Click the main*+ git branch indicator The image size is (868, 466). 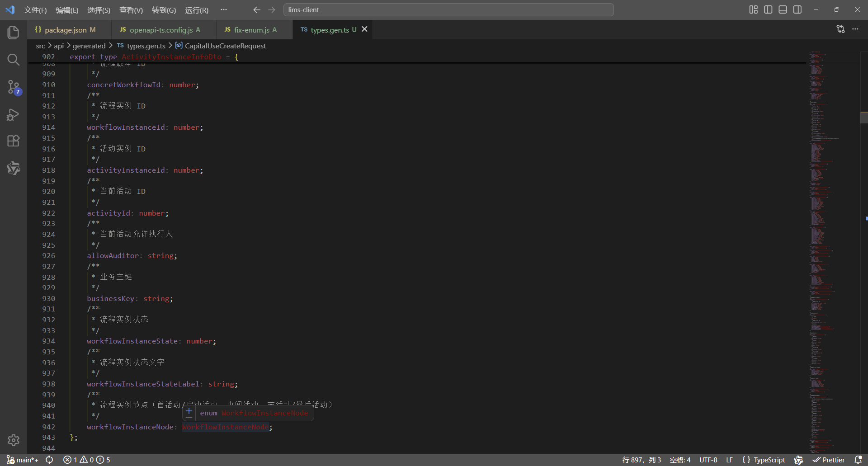[x=22, y=460]
